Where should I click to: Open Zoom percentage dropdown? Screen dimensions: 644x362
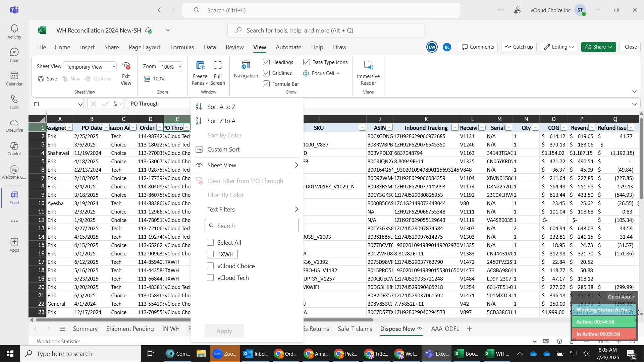coord(170,67)
